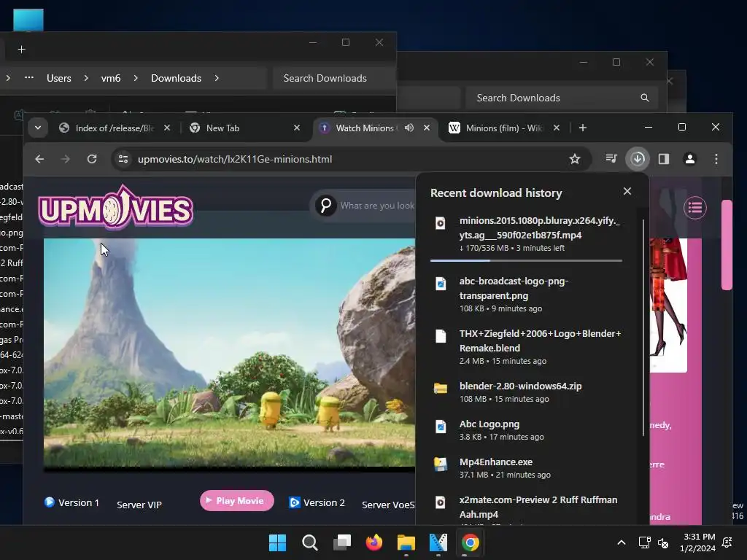The image size is (747, 560).
Task: Expand the Chrome tab search dropdown
Action: (x=38, y=128)
